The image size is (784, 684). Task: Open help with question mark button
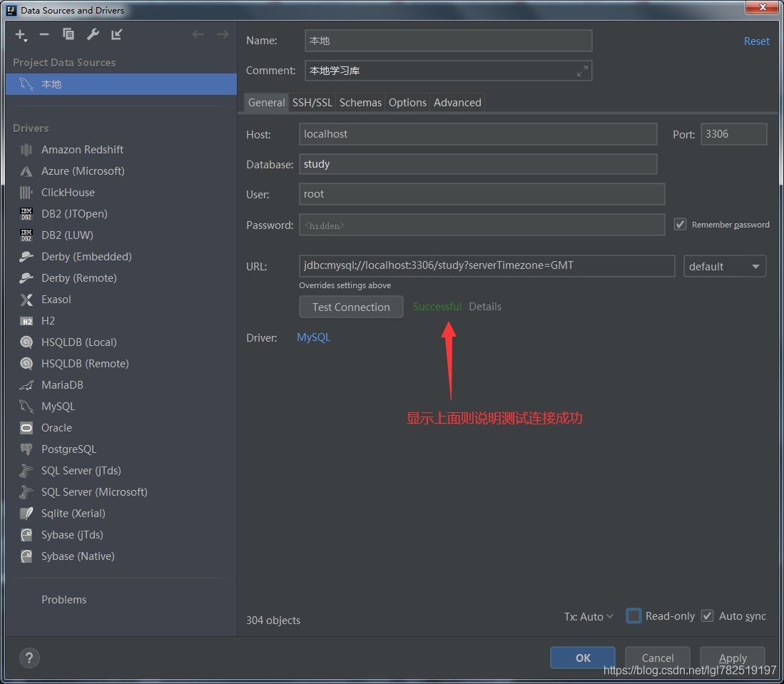pos(29,658)
